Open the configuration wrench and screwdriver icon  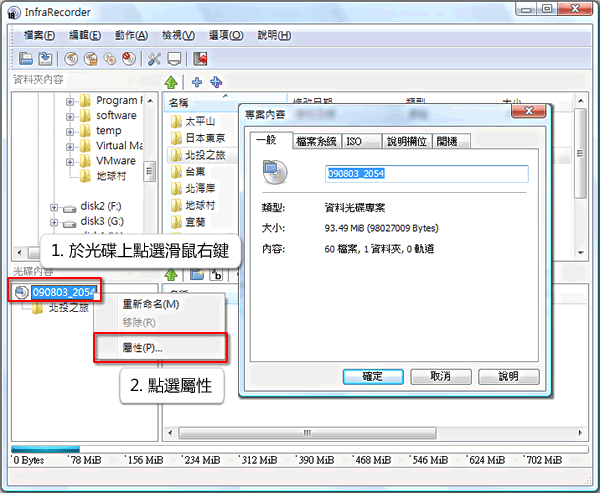[154, 59]
